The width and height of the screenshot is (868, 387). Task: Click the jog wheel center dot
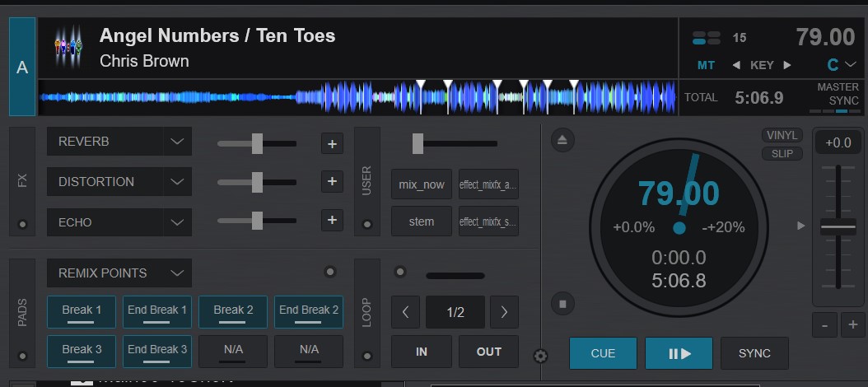[679, 227]
